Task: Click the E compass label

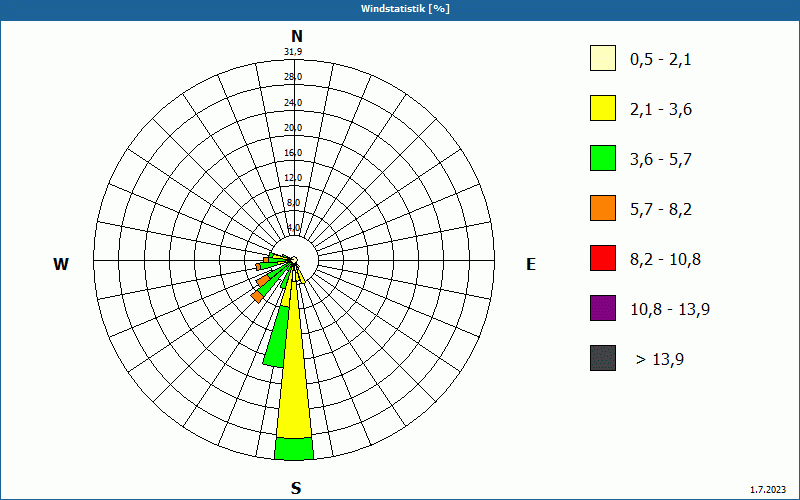Action: point(531,264)
